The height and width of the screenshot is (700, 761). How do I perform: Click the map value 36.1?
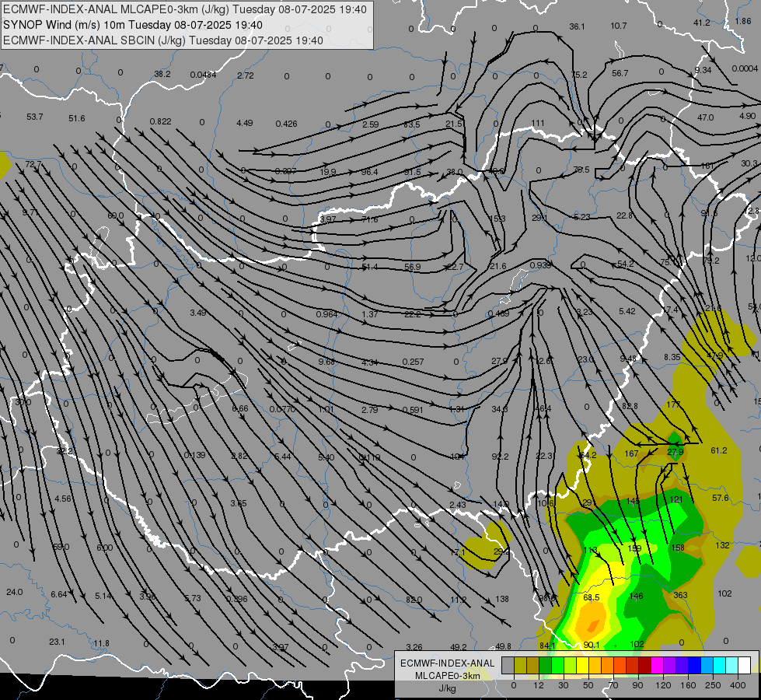tap(577, 26)
